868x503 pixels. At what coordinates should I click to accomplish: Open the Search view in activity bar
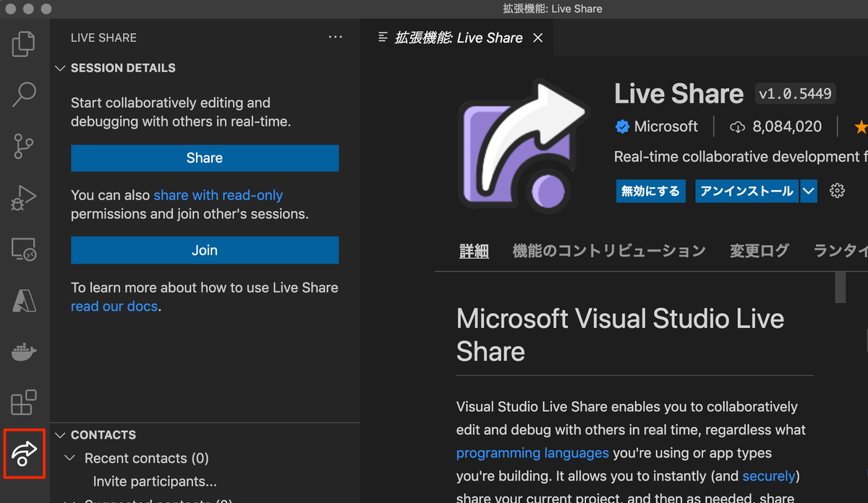coord(24,95)
